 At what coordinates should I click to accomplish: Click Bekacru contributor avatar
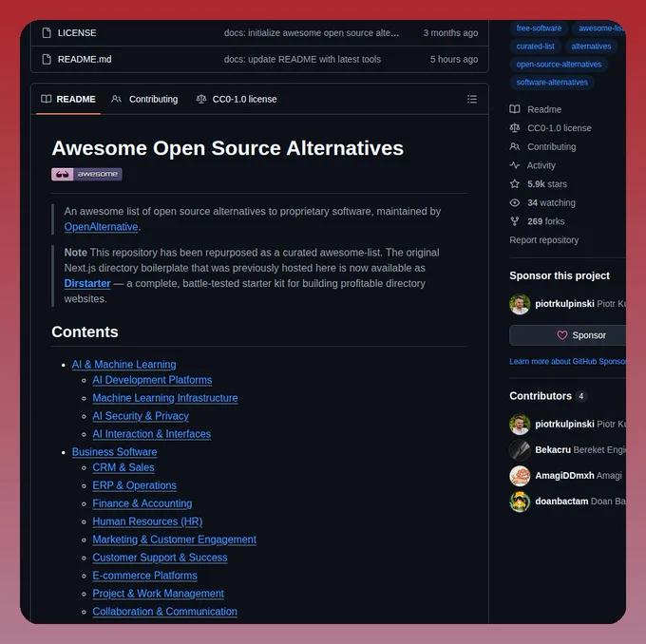pyautogui.click(x=520, y=450)
